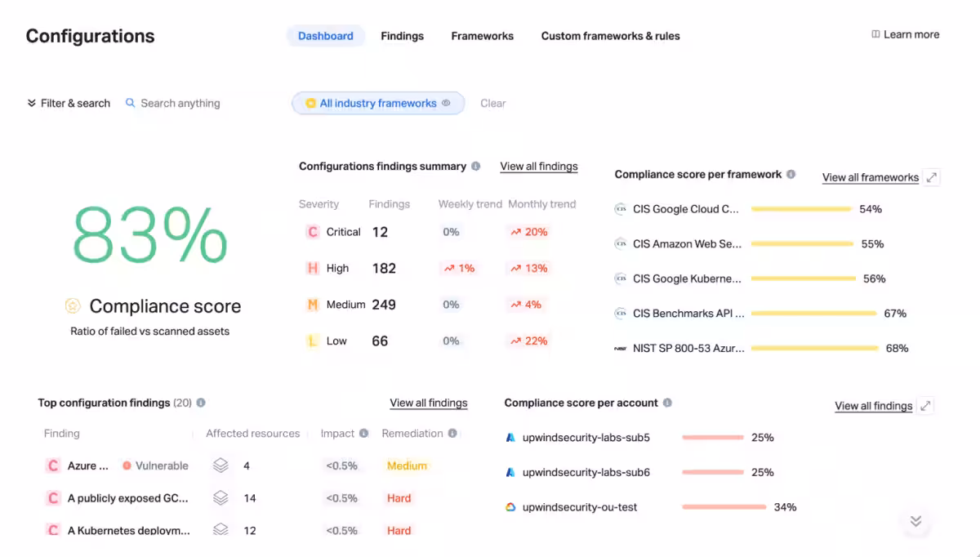
Task: Open the upwindsecurity-labs-sub5 account
Action: [x=586, y=438]
